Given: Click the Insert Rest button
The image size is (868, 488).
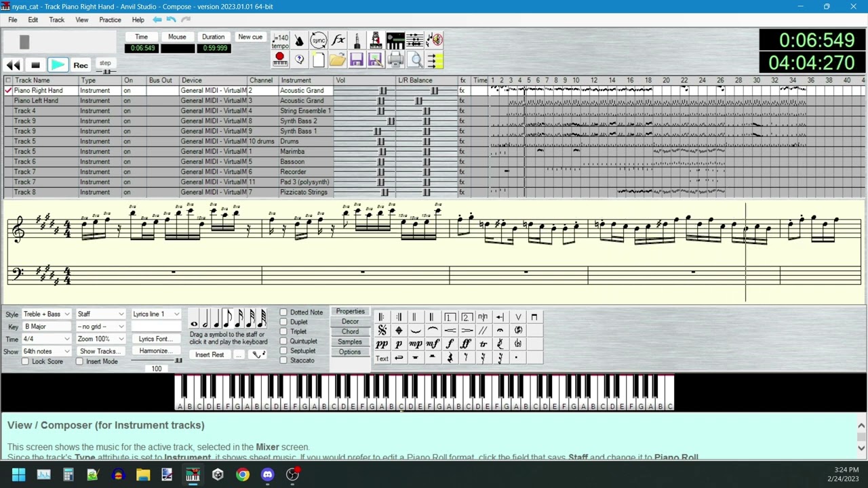Looking at the screenshot, I should tap(210, 355).
